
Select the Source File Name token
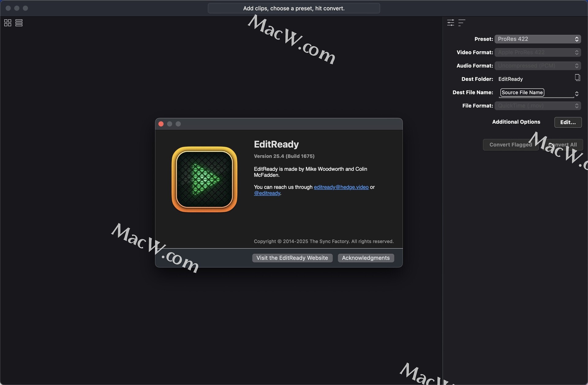point(522,92)
